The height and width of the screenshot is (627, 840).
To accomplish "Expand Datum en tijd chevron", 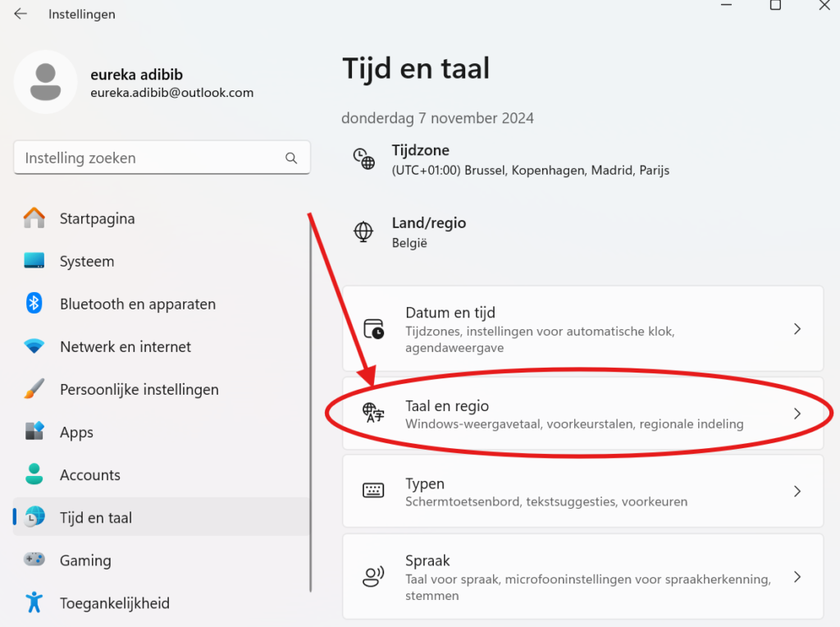I will point(797,329).
